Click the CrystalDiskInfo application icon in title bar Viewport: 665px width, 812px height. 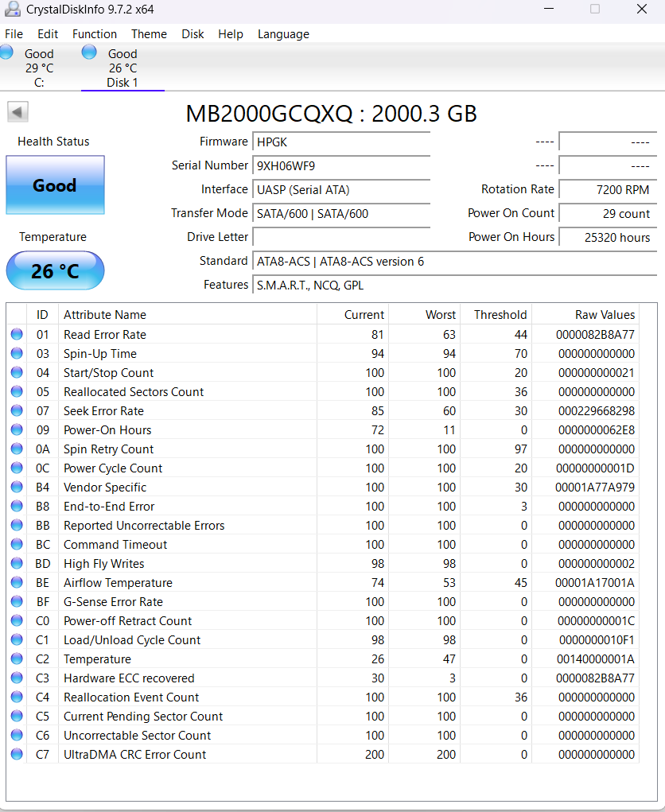11,11
